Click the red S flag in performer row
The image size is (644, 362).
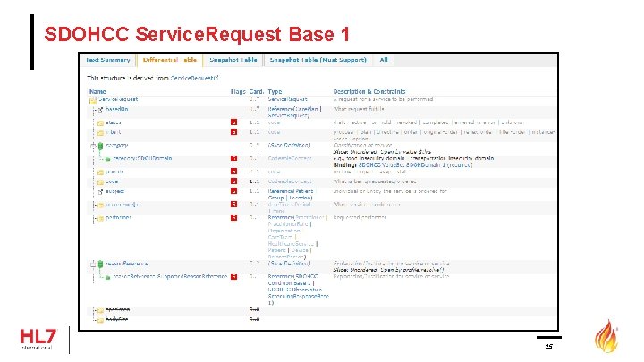(233, 217)
